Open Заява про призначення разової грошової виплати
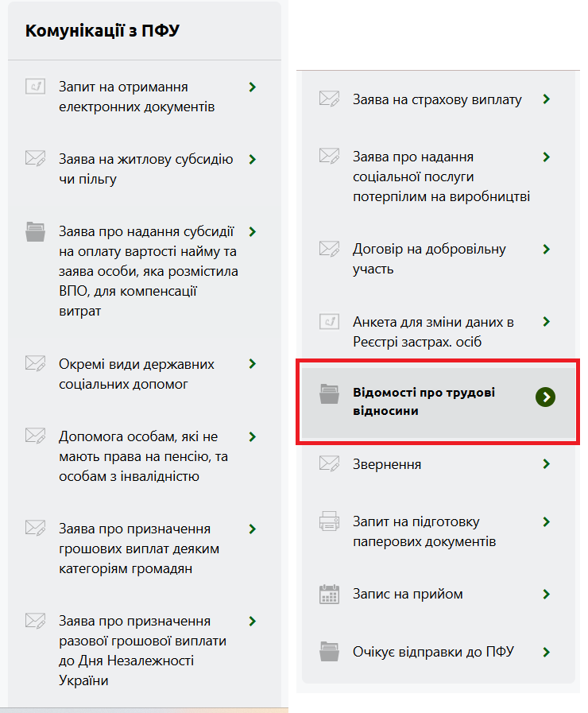Screen dimensions: 588x713 click(143, 650)
